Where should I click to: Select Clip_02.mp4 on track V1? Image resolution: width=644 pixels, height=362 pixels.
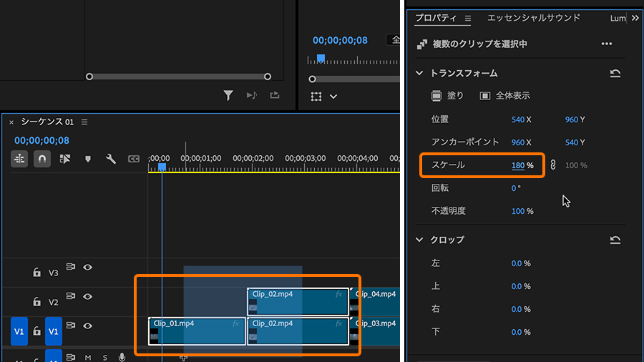[298, 331]
